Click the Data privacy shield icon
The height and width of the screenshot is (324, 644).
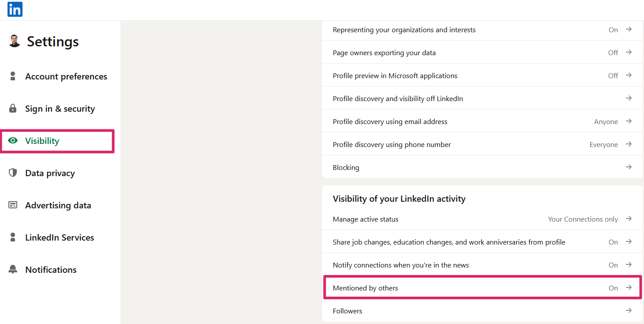point(13,173)
